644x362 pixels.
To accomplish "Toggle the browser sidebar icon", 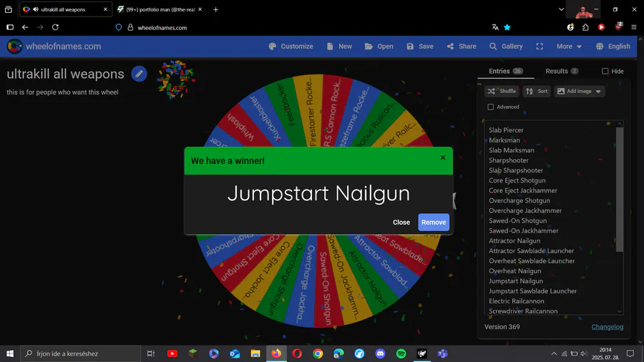I will [x=10, y=27].
